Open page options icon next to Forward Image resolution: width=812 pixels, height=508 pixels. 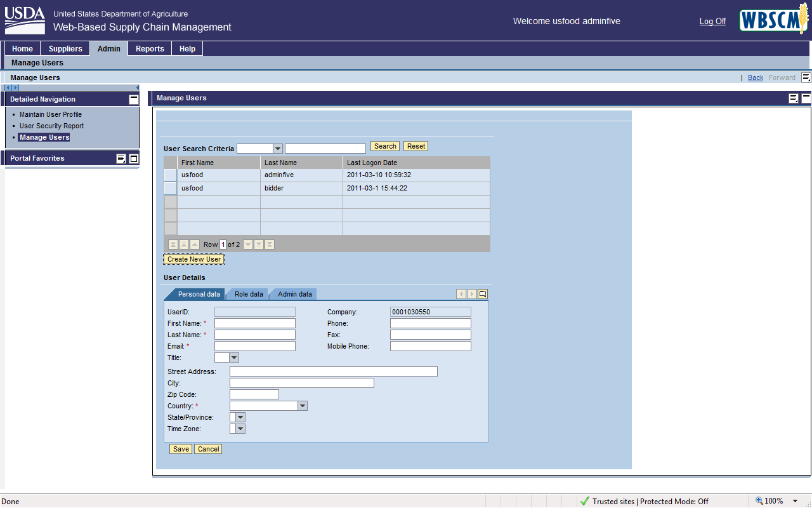[806, 77]
